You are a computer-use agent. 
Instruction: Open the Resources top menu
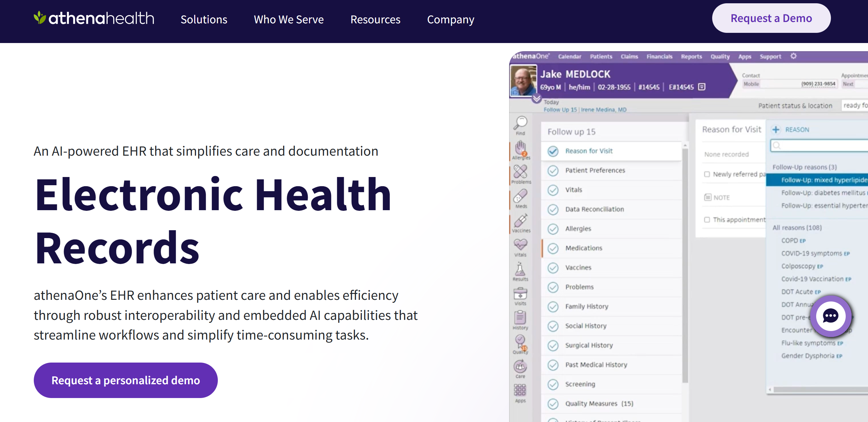(x=375, y=19)
